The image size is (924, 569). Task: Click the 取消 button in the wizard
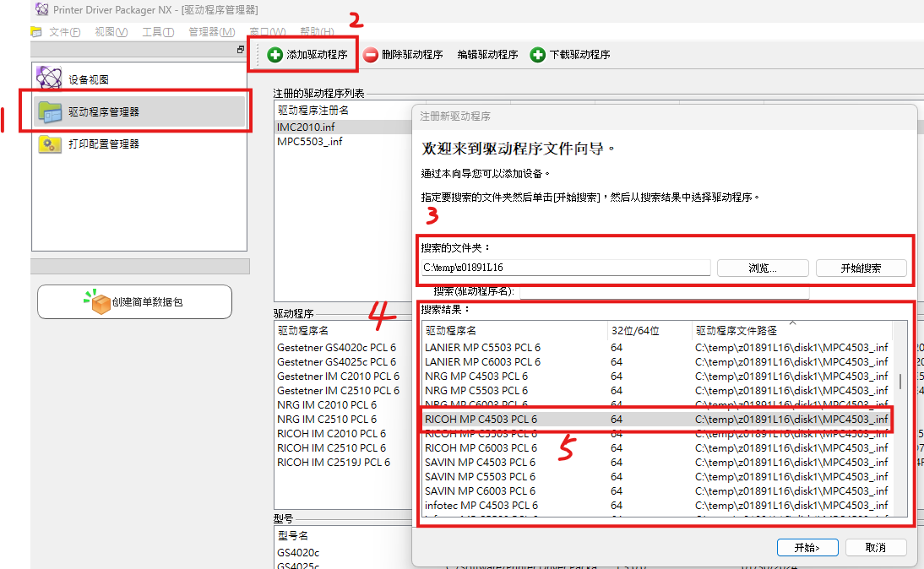(x=876, y=547)
